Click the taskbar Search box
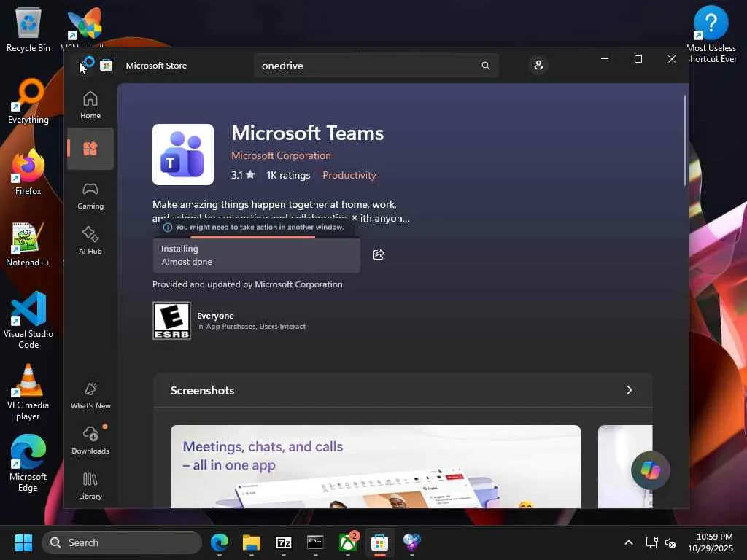Screen dimensions: 747x560 pyautogui.click(x=122, y=542)
